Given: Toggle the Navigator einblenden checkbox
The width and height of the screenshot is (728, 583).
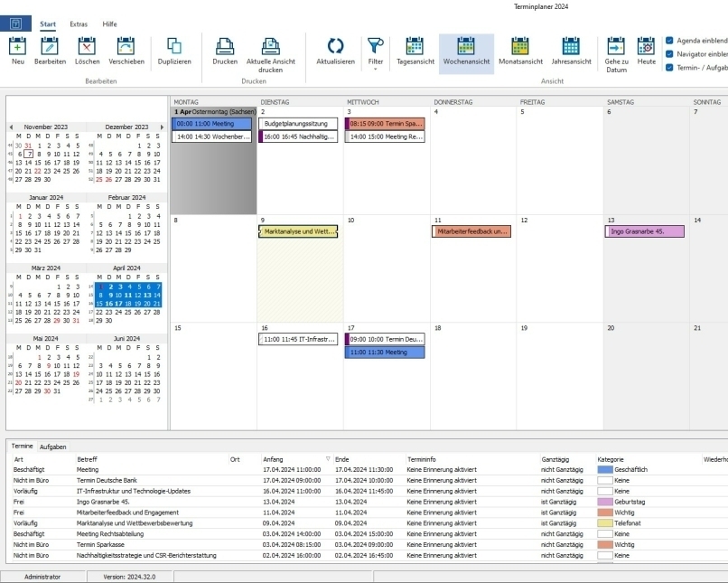Looking at the screenshot, I should (669, 54).
